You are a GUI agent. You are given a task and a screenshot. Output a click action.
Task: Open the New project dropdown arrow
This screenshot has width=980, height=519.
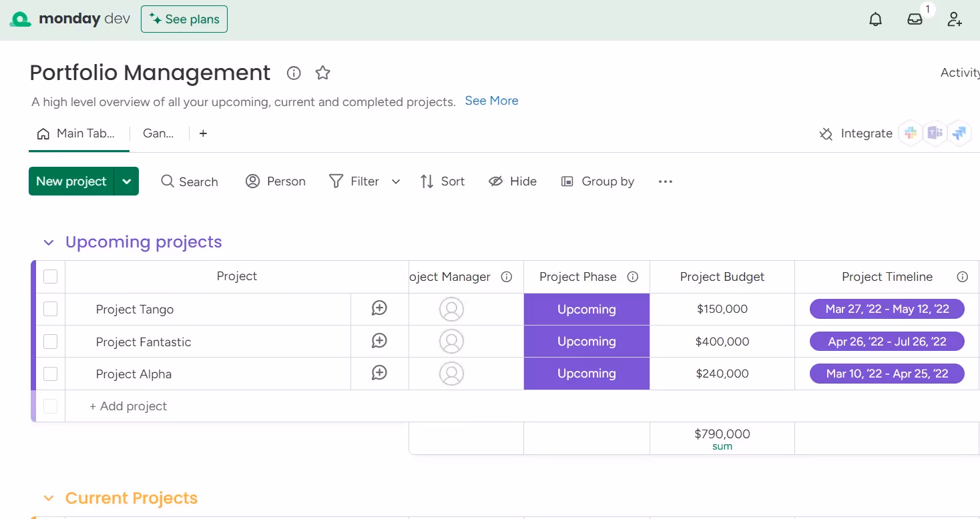pyautogui.click(x=127, y=181)
